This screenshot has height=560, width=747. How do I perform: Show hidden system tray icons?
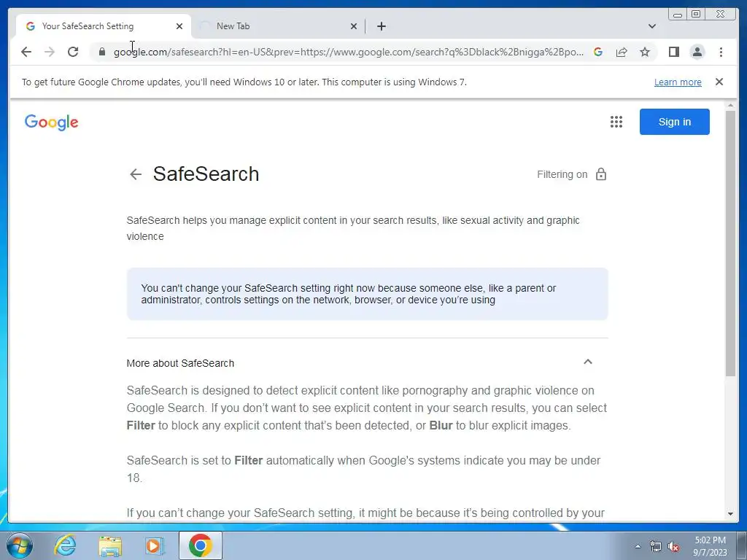tap(638, 546)
